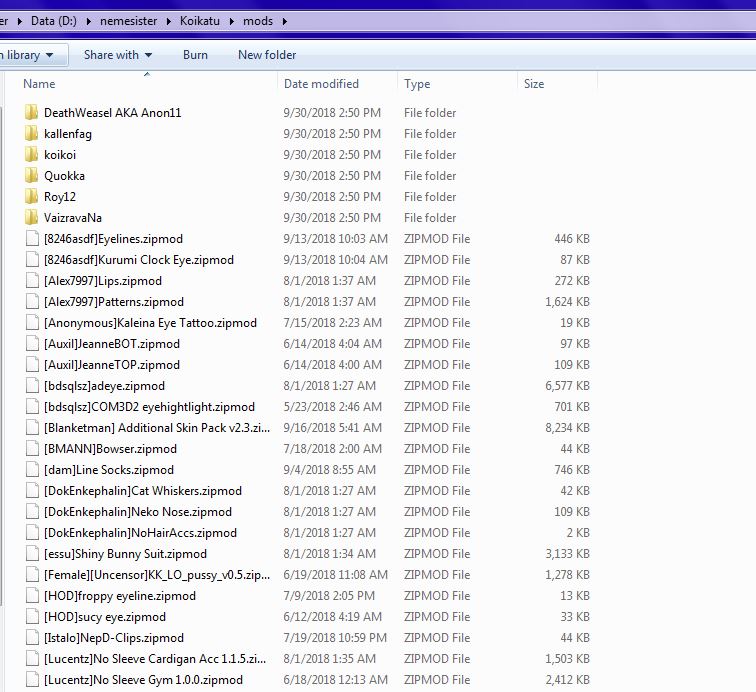Click the icon of [DokEnkephalin]Cat Whiskers.zipmod
The image size is (756, 692).
coord(32,491)
